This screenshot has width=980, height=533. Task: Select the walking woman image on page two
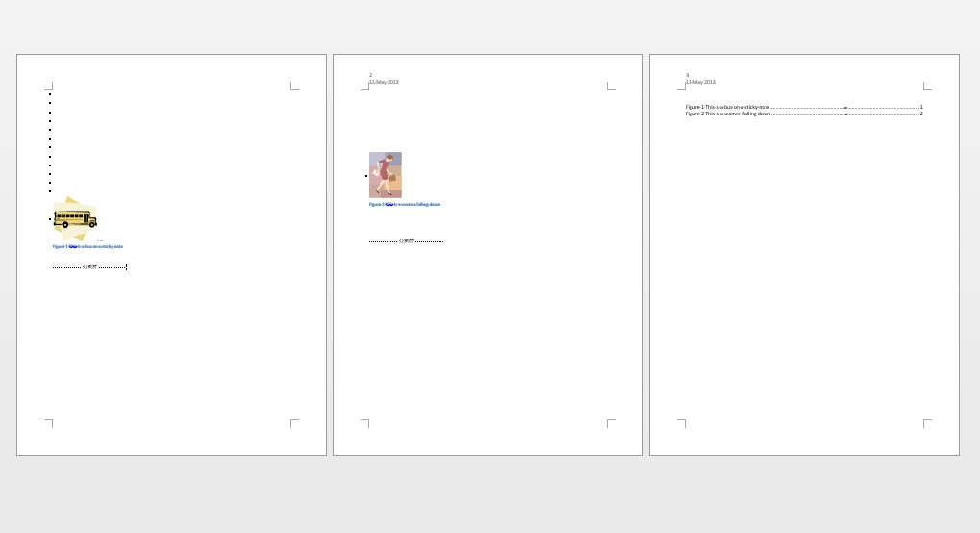[x=385, y=175]
